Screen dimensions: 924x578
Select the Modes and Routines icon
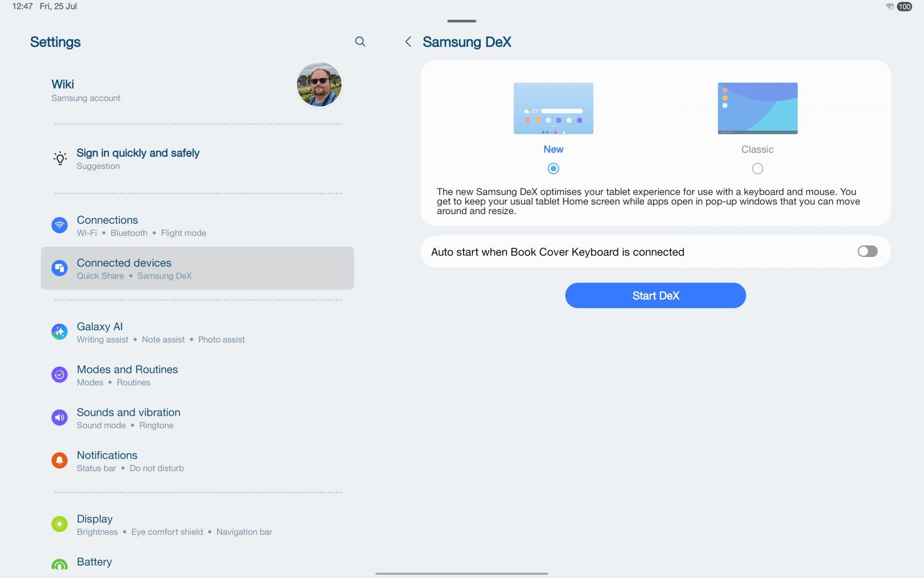pyautogui.click(x=59, y=374)
